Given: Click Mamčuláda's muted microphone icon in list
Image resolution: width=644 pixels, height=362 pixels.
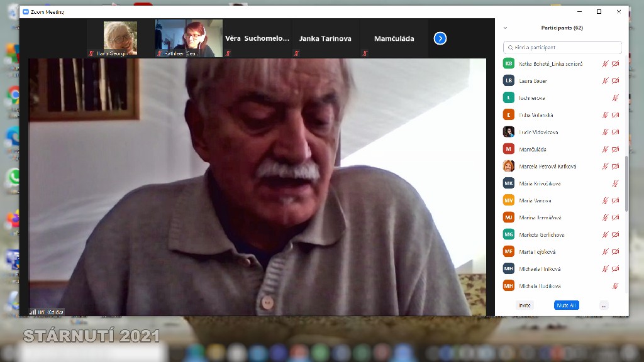Looking at the screenshot, I should pos(605,150).
